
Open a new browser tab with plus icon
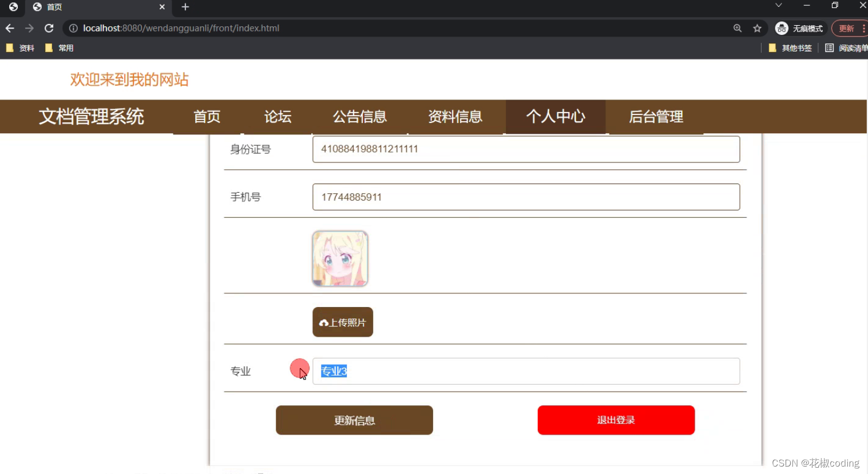[x=184, y=7]
